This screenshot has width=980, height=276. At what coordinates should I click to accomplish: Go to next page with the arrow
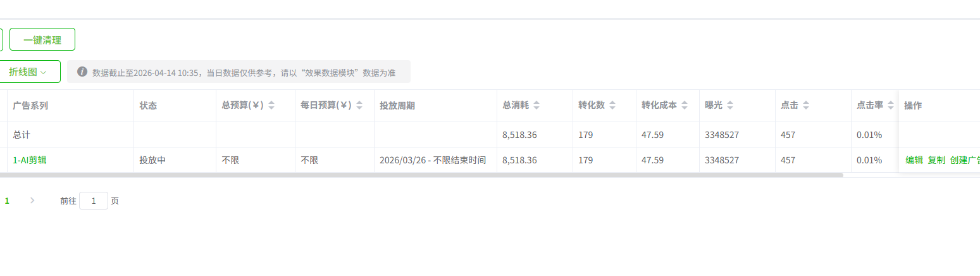tap(32, 201)
